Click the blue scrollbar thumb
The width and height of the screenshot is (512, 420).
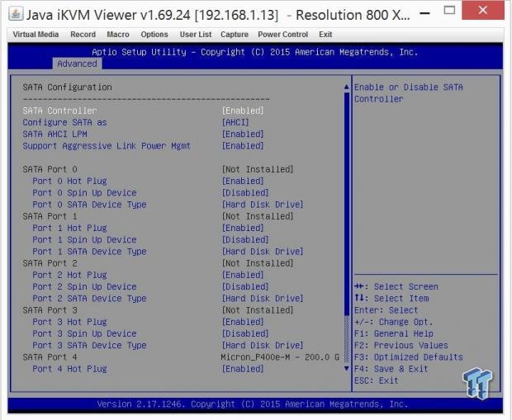347,204
